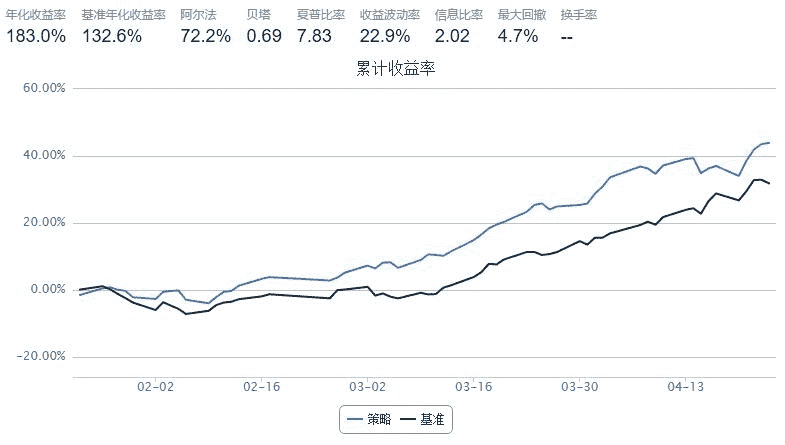The height and width of the screenshot is (445, 785).
Task: Click the 132.6% benchmark return value
Action: 111,36
